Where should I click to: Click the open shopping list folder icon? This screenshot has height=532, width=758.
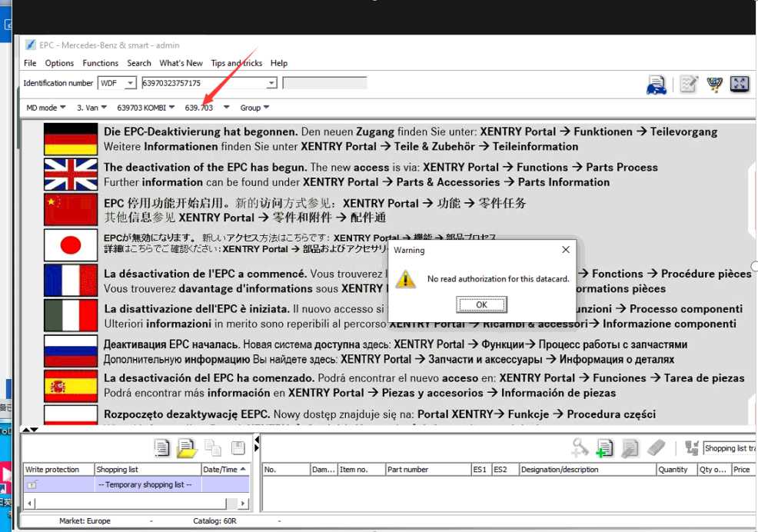coord(187,447)
